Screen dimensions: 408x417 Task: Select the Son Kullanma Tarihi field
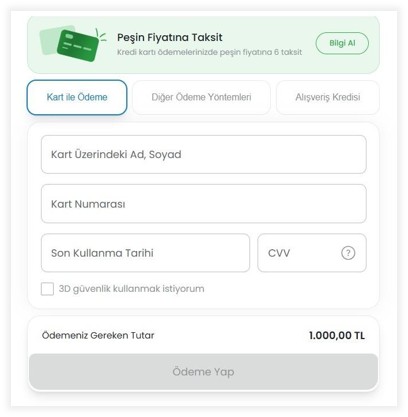145,253
